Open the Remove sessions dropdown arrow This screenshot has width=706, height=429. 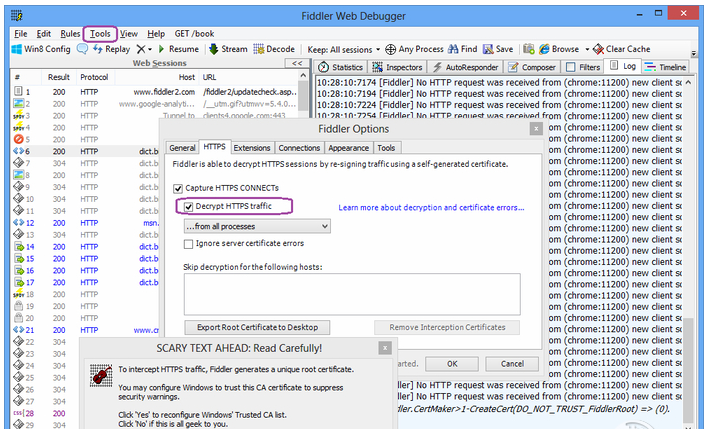point(150,50)
